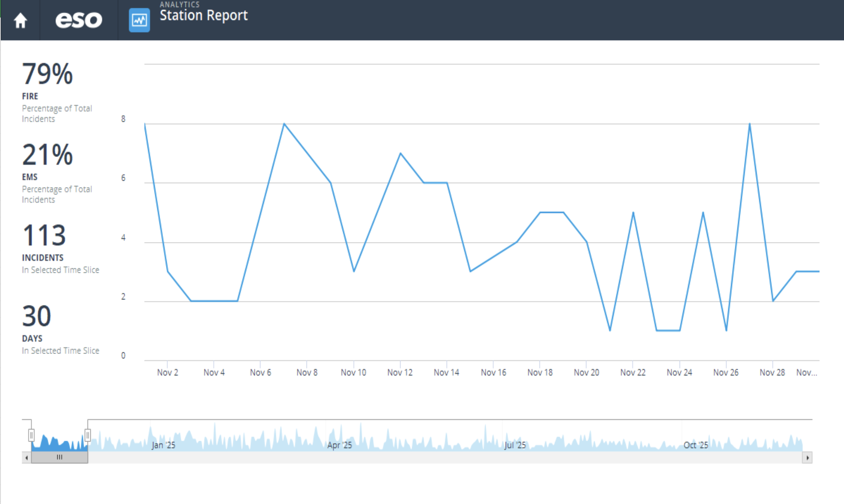Click Jan '25 on overview timeline

click(x=163, y=445)
